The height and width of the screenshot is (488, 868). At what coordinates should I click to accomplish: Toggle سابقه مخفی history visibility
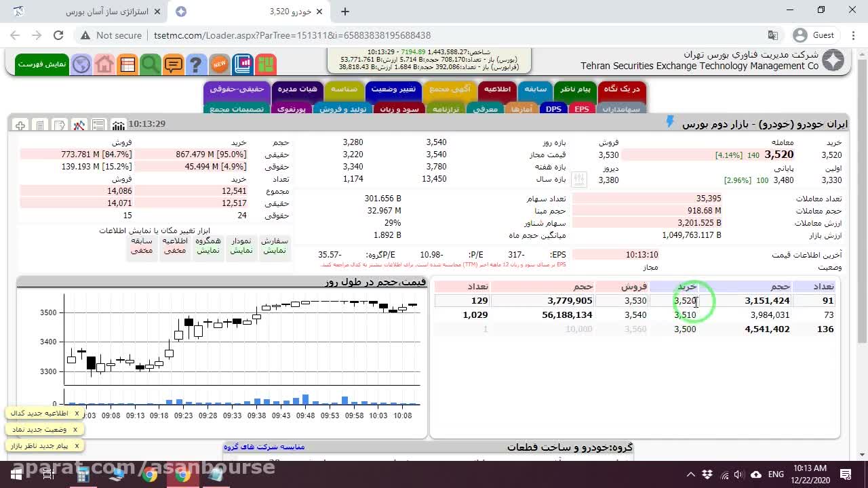coord(142,245)
